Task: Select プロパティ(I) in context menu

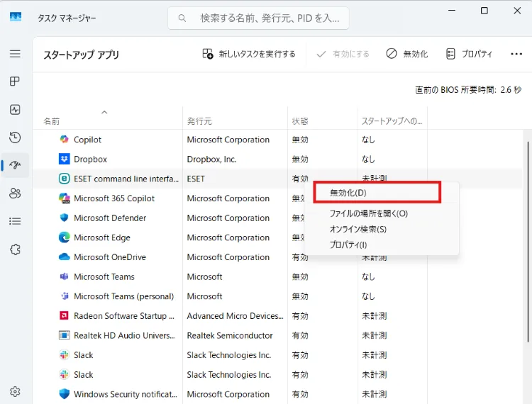Action: [348, 245]
